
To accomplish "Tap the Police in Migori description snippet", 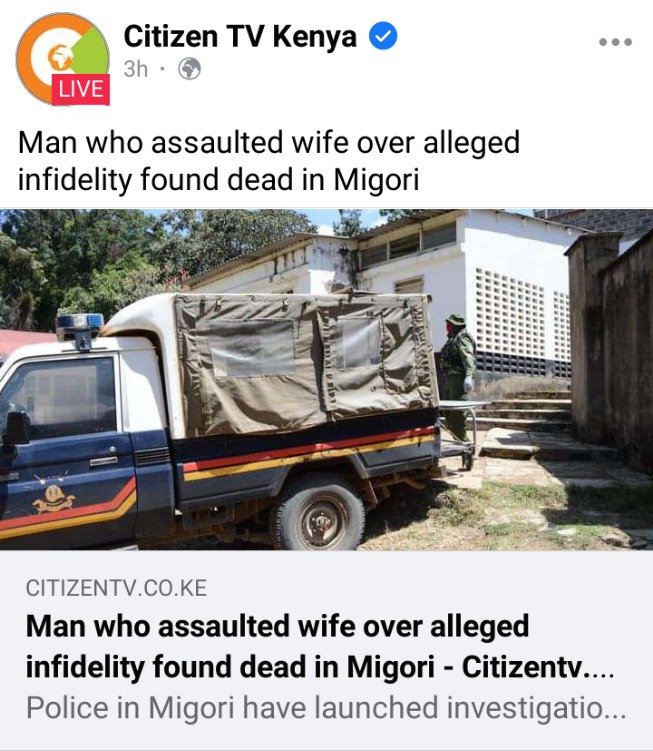I will [326, 708].
